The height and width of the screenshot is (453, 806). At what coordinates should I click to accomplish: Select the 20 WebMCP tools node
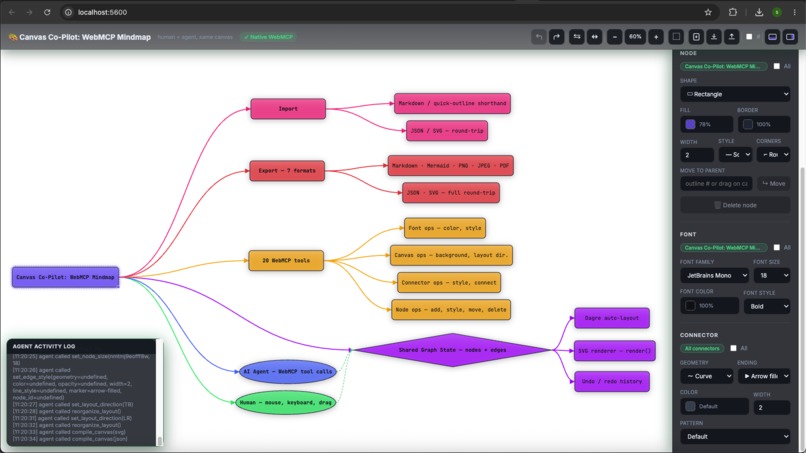[286, 261]
